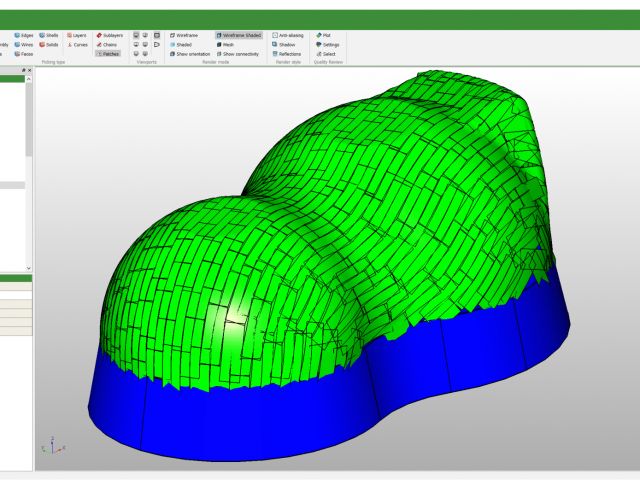Open the Quality Review Plot

[x=324, y=35]
